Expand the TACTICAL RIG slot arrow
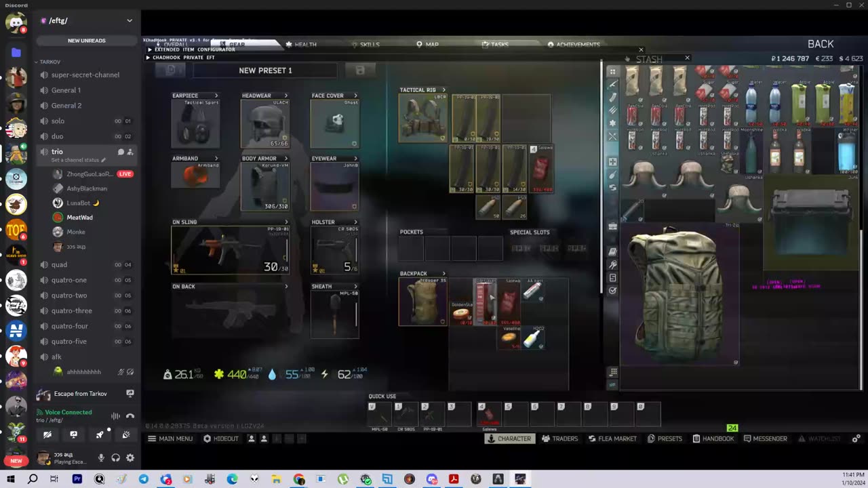This screenshot has height=488, width=868. [444, 90]
